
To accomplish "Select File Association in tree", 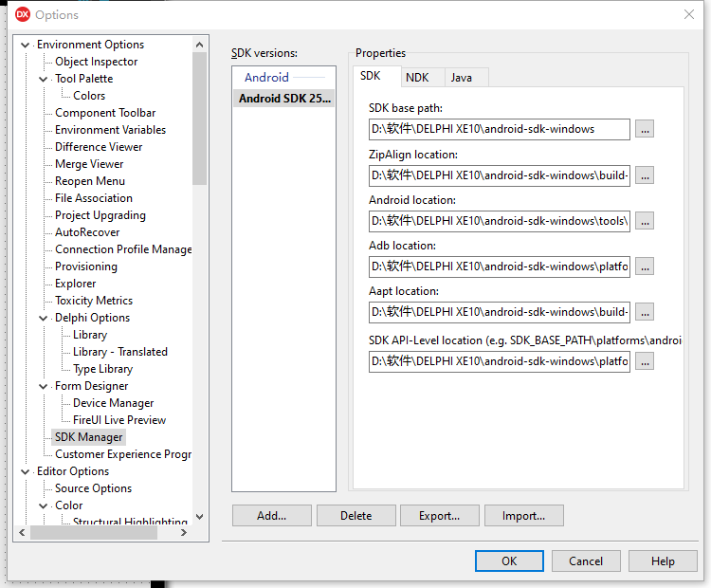I will click(94, 198).
